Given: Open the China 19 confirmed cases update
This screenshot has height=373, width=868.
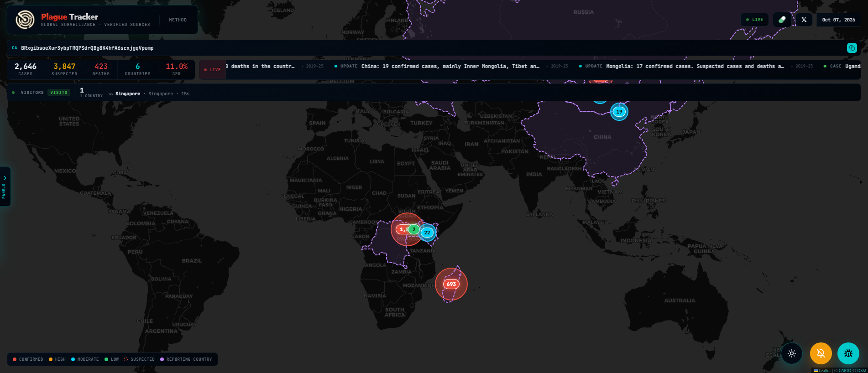Looking at the screenshot, I should pyautogui.click(x=450, y=66).
